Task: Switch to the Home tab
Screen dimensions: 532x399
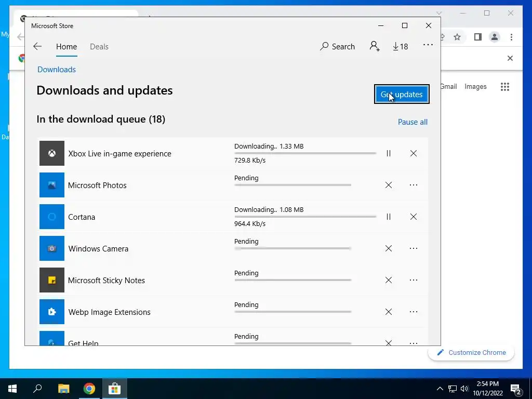Action: 66,46
